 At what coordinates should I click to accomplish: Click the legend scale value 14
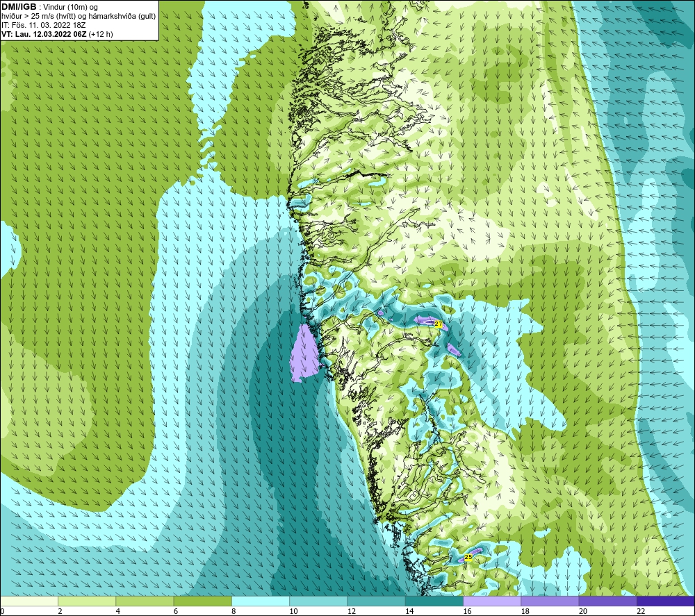[409, 612]
